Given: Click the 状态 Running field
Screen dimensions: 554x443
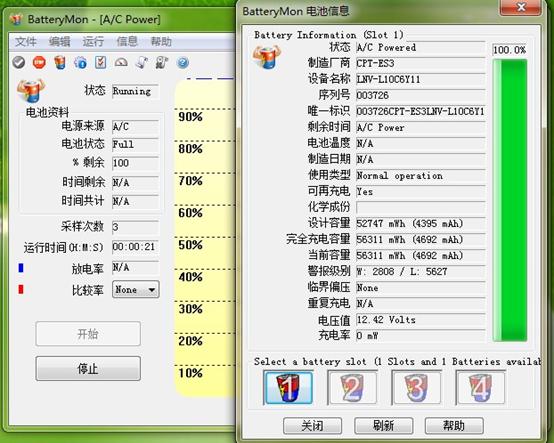Looking at the screenshot, I should point(136,91).
